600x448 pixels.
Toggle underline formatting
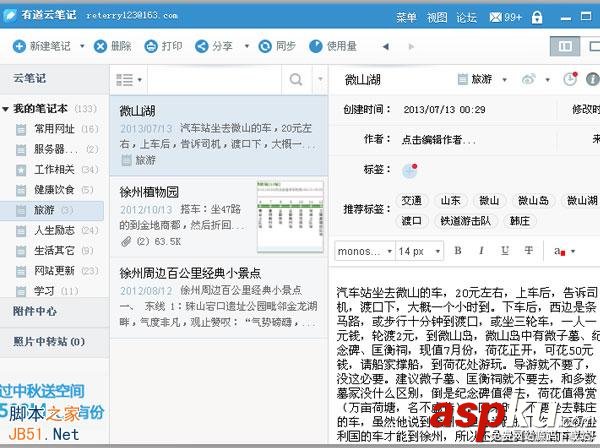pyautogui.click(x=505, y=251)
